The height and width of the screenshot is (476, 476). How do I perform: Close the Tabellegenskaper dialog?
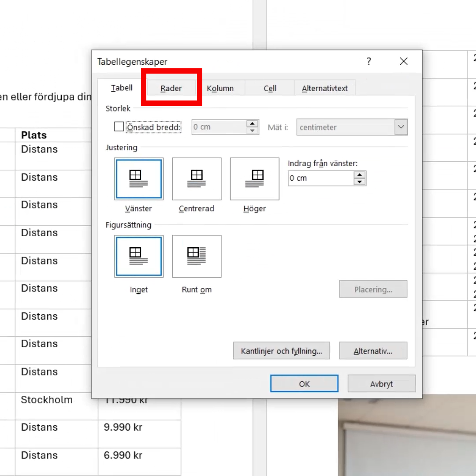coord(403,62)
